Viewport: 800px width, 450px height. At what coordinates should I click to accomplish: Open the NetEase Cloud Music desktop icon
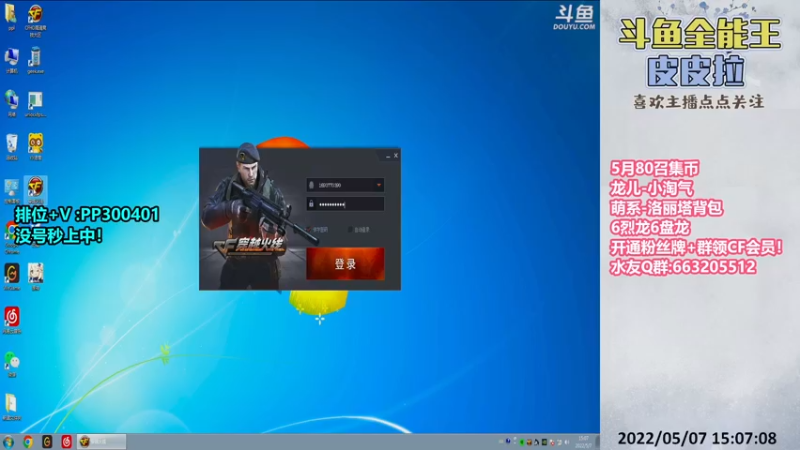(x=11, y=320)
